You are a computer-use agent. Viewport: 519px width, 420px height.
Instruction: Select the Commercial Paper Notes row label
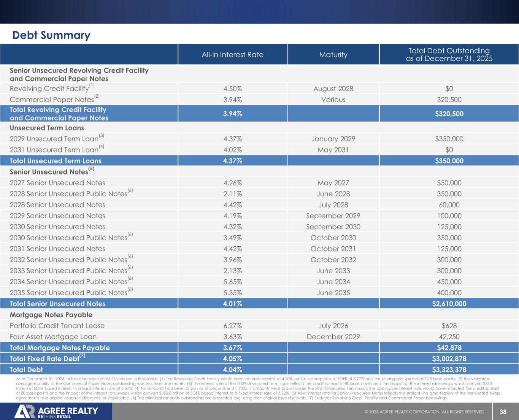(x=52, y=100)
